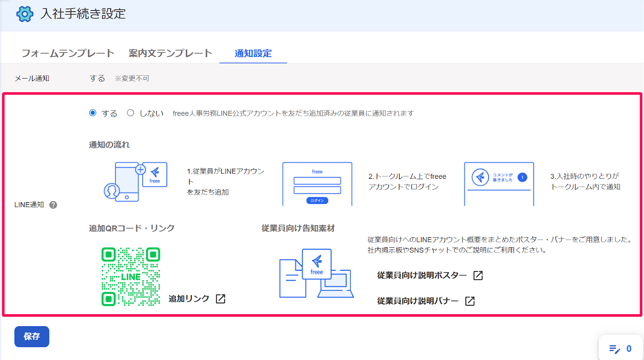This screenshot has height=360, width=644.
Task: Switch to the 案内文テンプレート tab
Action: pyautogui.click(x=170, y=53)
